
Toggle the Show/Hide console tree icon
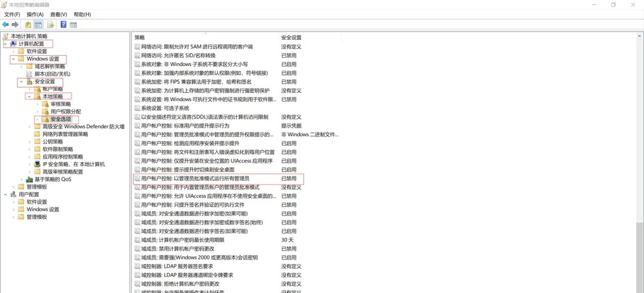[x=38, y=25]
